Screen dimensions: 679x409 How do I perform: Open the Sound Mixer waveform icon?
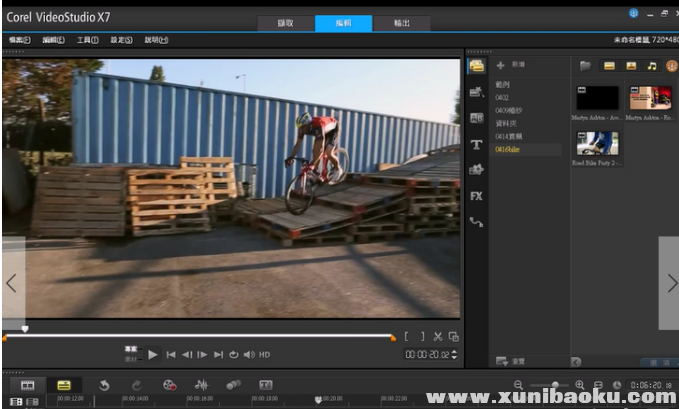[x=201, y=385]
